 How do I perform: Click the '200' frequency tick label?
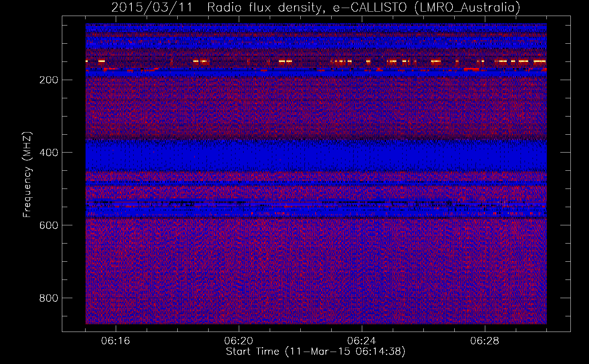[48, 80]
